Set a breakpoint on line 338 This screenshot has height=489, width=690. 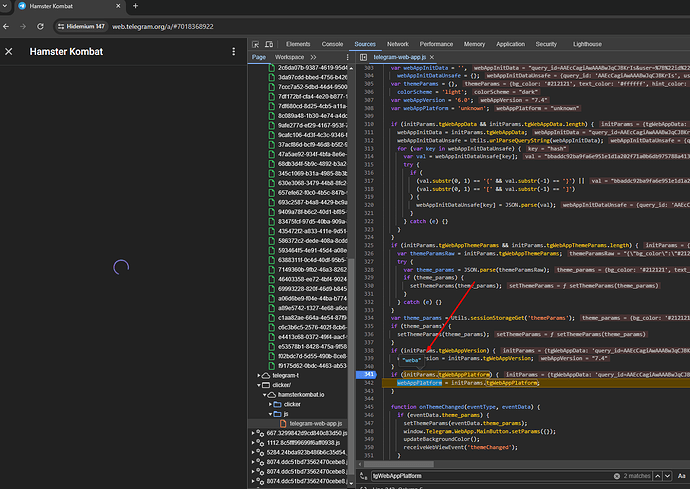click(x=369, y=350)
